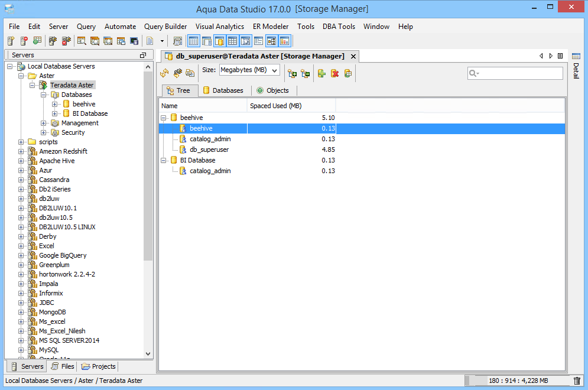
Task: Click the Expand All tree icon
Action: (x=293, y=73)
